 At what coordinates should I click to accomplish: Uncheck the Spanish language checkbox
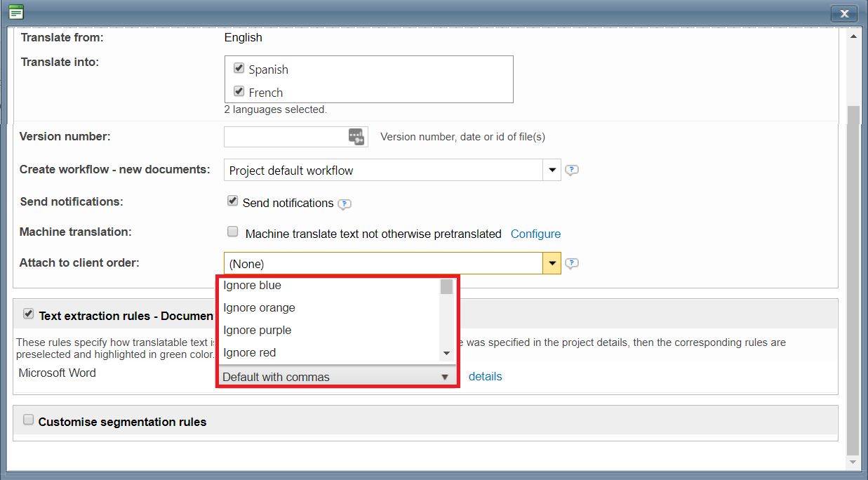(239, 69)
